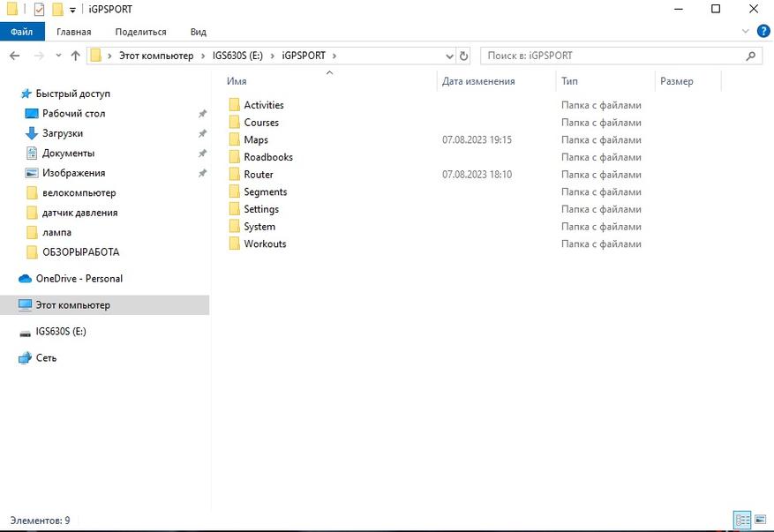Viewport: 774px width, 532px height.
Task: Switch to details view icon in status bar
Action: tap(742, 521)
